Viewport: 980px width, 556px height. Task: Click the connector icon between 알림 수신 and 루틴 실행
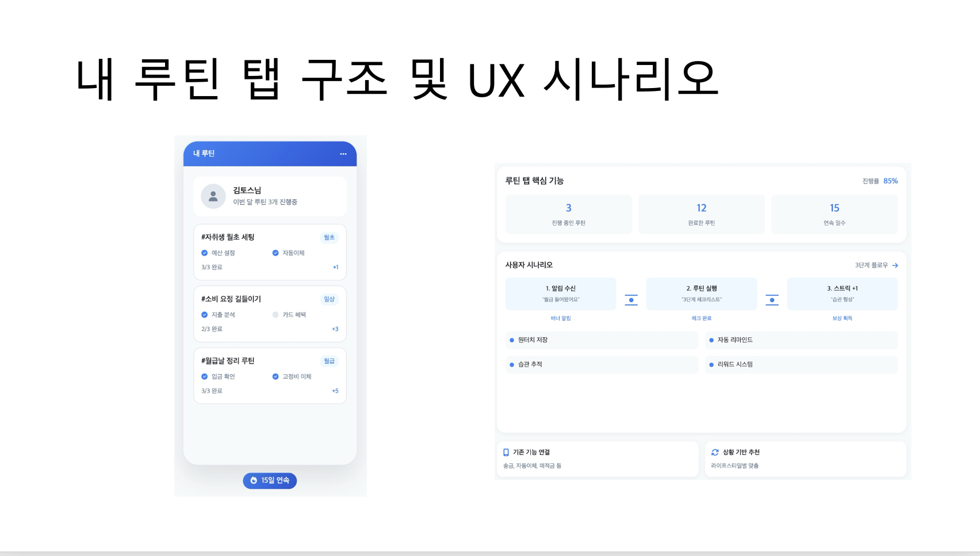631,300
